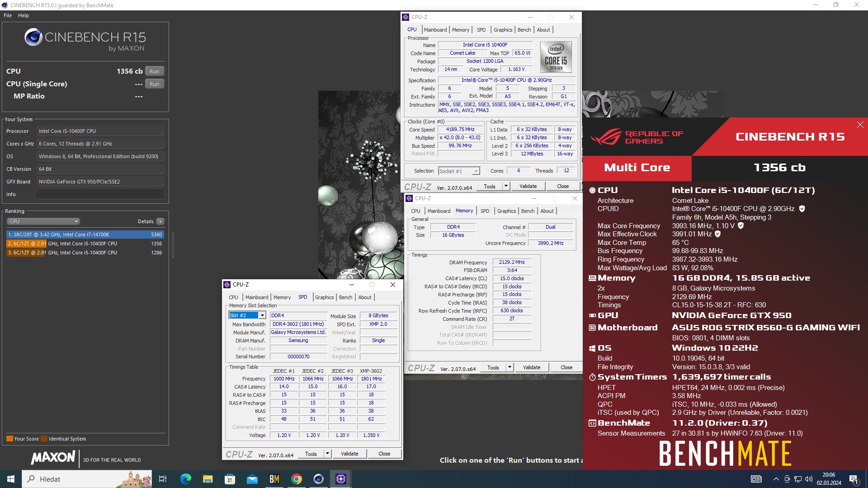This screenshot has width=868, height=488.
Task: Click the Your Score orange legend swatch
Action: tap(9, 439)
